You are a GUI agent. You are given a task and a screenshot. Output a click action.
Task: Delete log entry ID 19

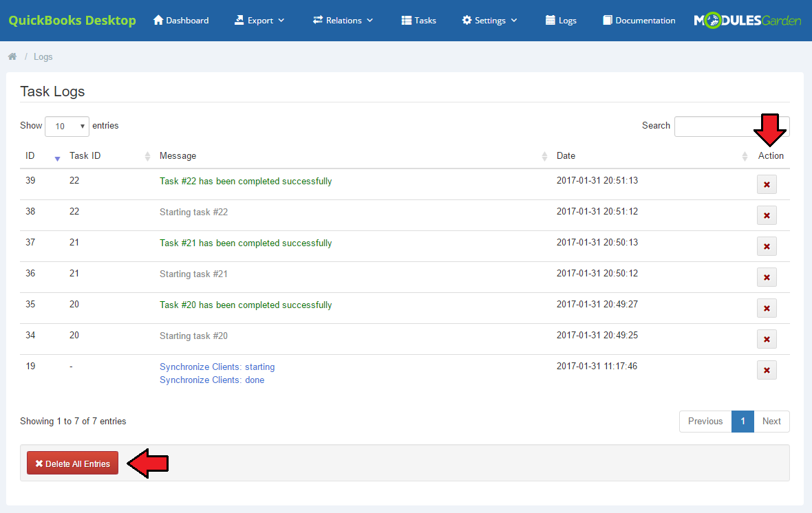[767, 371]
